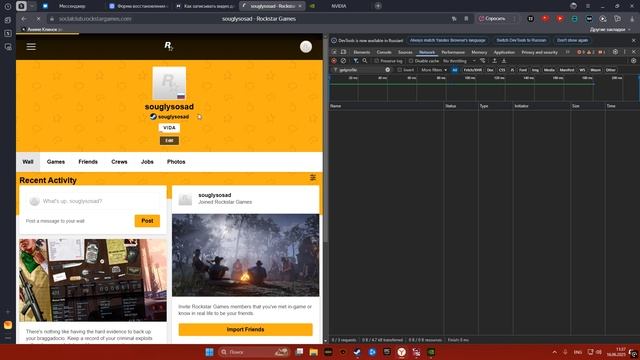640x360 pixels.
Task: Click the Import Friends button
Action: 245,329
